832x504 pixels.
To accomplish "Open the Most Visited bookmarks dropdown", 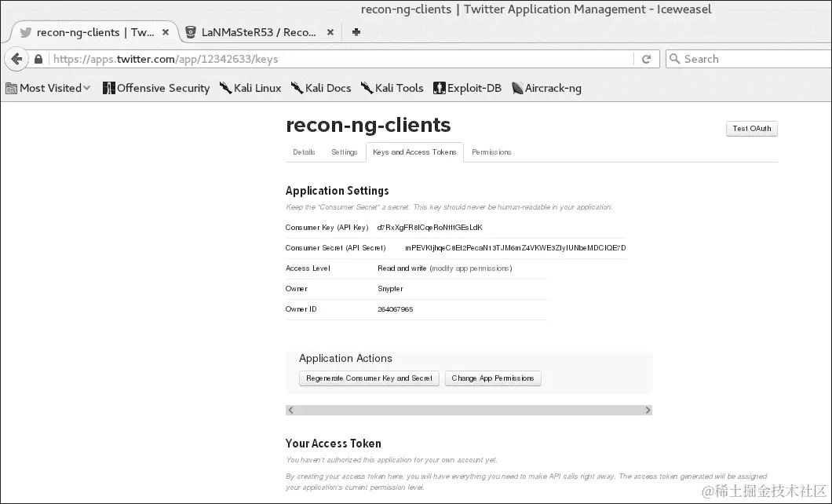I will (x=49, y=88).
